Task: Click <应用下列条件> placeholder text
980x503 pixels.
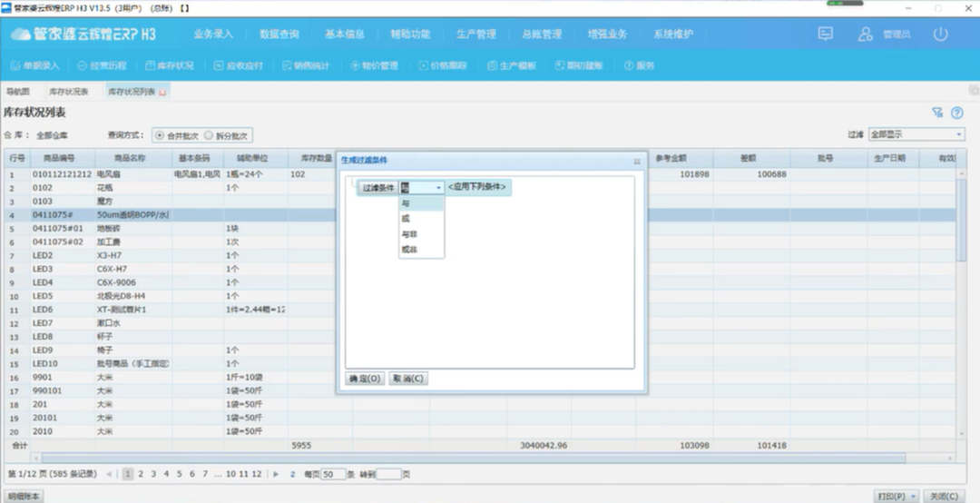Action: coord(477,187)
